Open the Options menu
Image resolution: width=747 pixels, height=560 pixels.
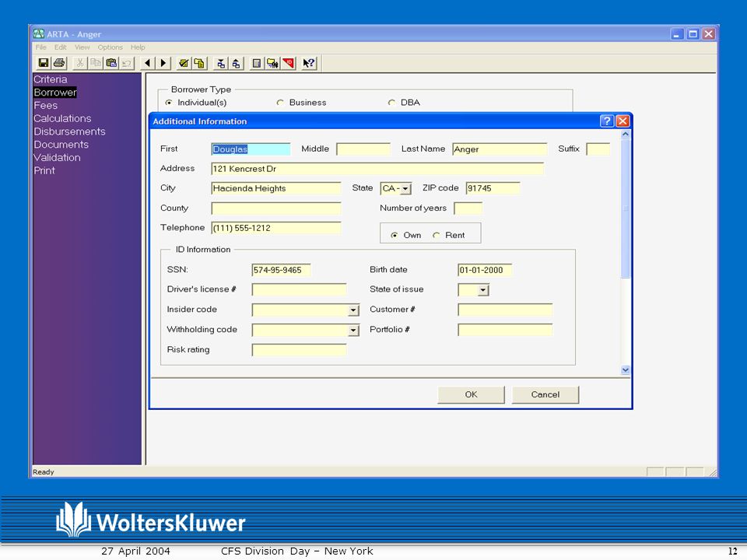pyautogui.click(x=110, y=47)
